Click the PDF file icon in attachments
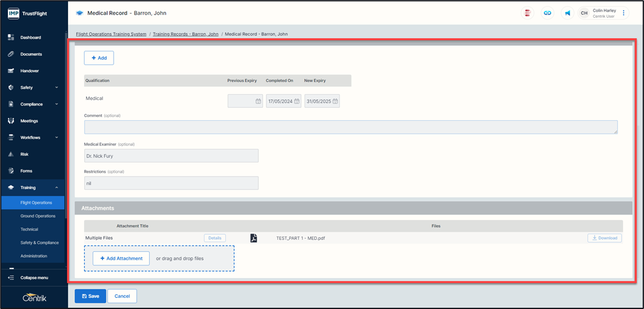Image resolution: width=644 pixels, height=309 pixels. 254,238
